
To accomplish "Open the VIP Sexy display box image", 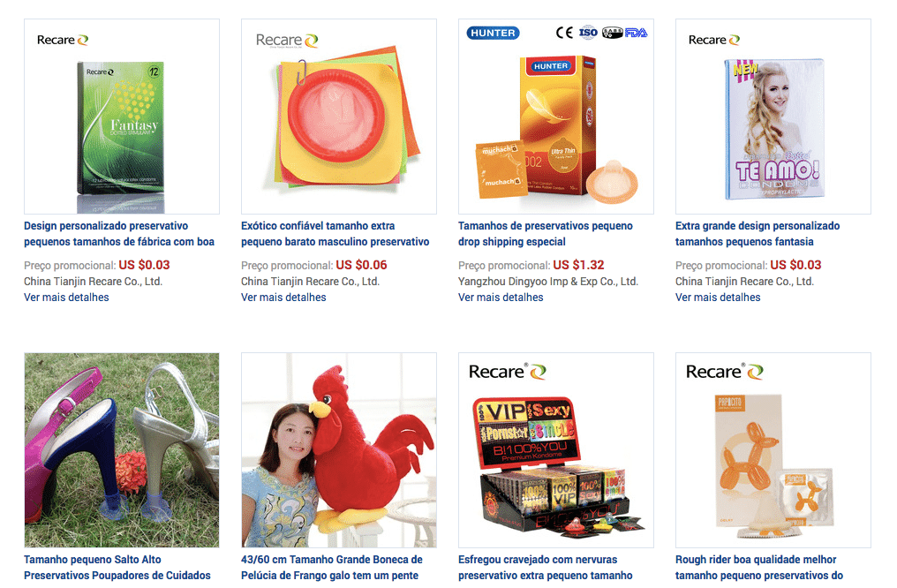I will (x=555, y=450).
